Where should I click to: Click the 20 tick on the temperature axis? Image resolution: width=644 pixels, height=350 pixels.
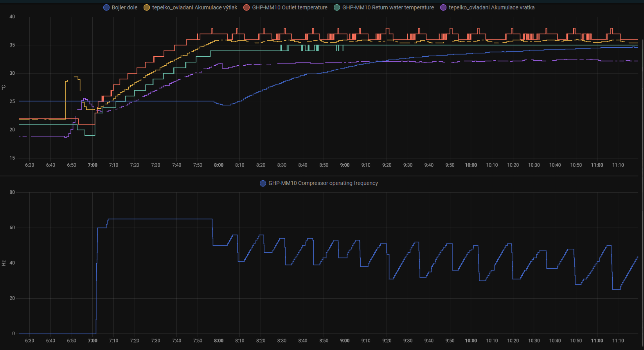13,130
